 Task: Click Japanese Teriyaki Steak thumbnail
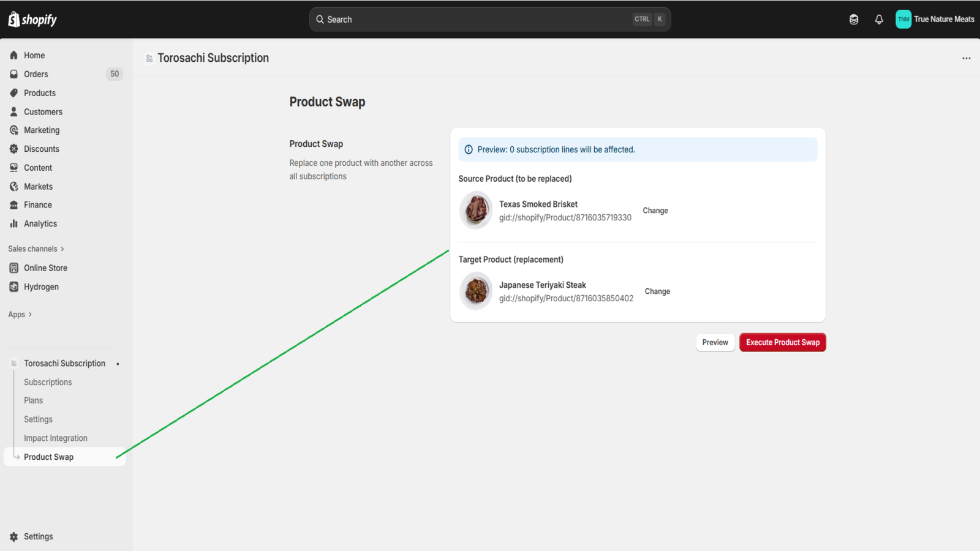pyautogui.click(x=476, y=291)
